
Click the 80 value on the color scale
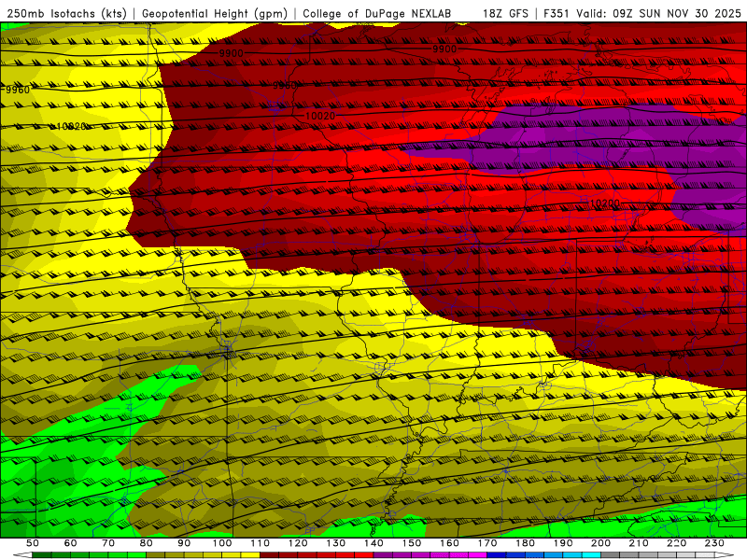click(x=146, y=543)
